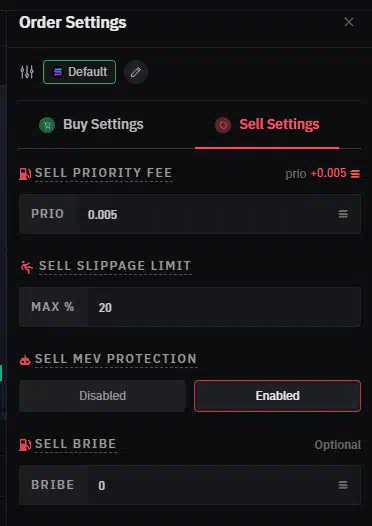Click the red Solana icon next to +0.005

pyautogui.click(x=355, y=174)
